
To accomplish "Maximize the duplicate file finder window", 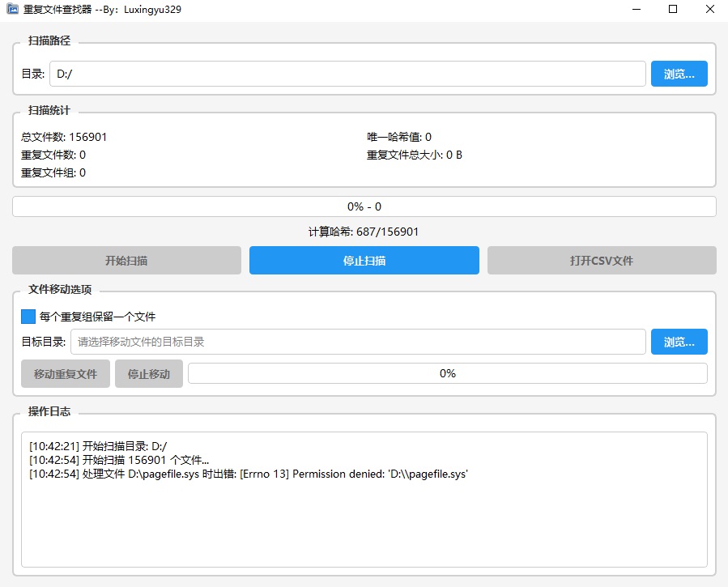I will (673, 9).
